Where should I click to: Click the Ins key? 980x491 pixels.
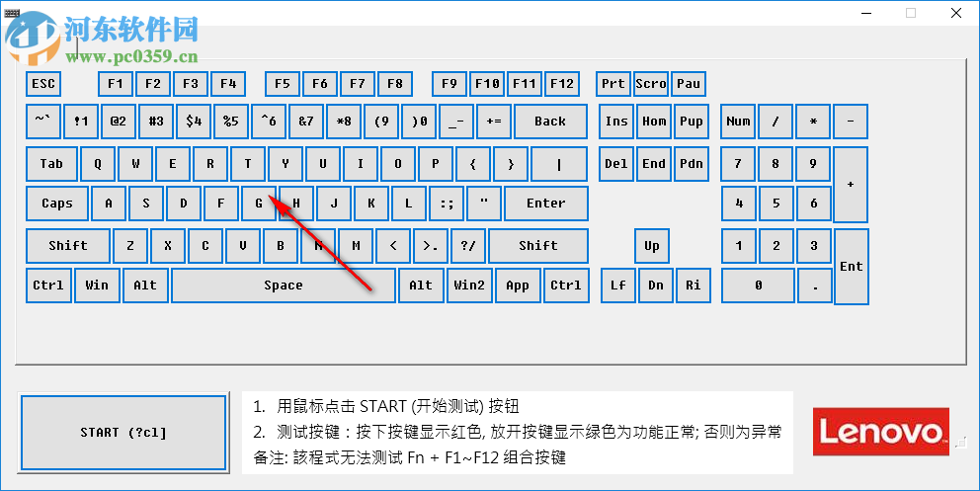tap(616, 122)
